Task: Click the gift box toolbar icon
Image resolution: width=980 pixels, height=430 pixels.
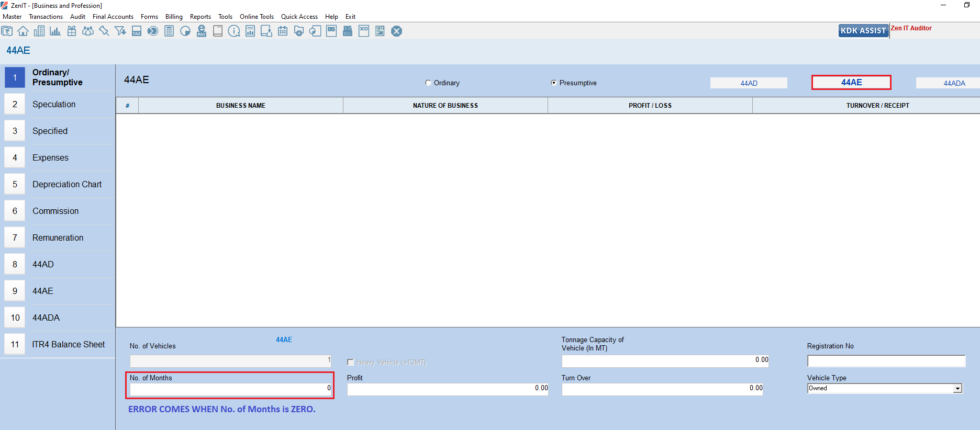Action: coord(72,31)
